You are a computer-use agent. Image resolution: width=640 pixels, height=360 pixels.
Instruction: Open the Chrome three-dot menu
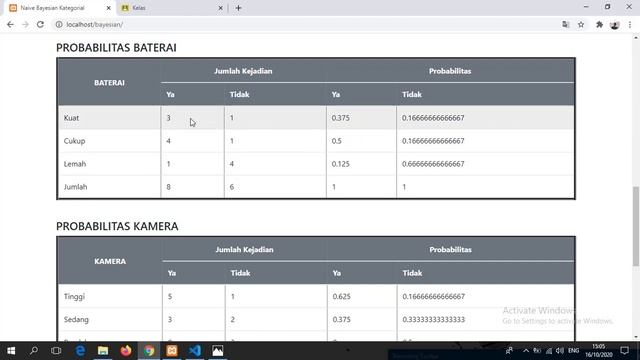[630, 24]
